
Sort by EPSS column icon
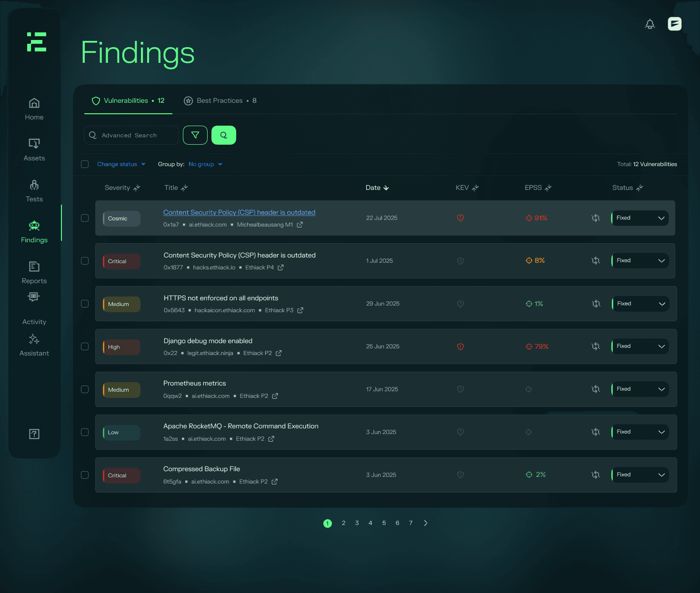[548, 188]
